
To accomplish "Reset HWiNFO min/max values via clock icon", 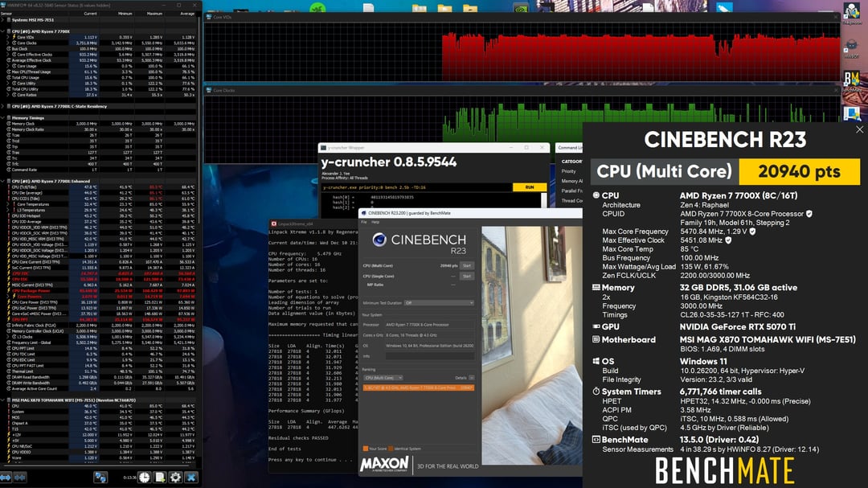I will pos(144,477).
